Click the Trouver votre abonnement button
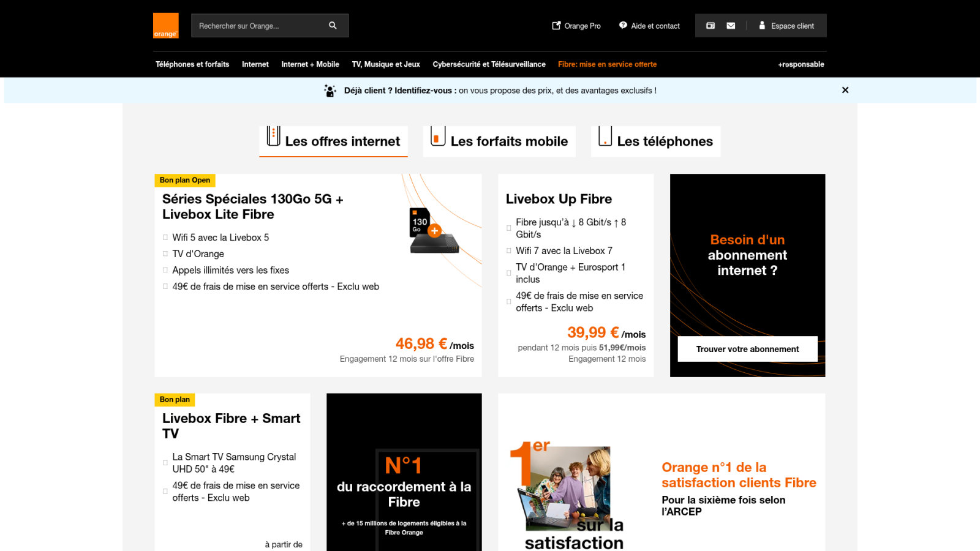Image resolution: width=980 pixels, height=551 pixels. point(747,349)
